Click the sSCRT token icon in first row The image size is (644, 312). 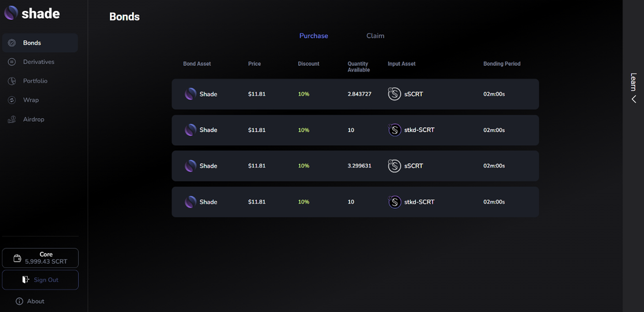[394, 94]
